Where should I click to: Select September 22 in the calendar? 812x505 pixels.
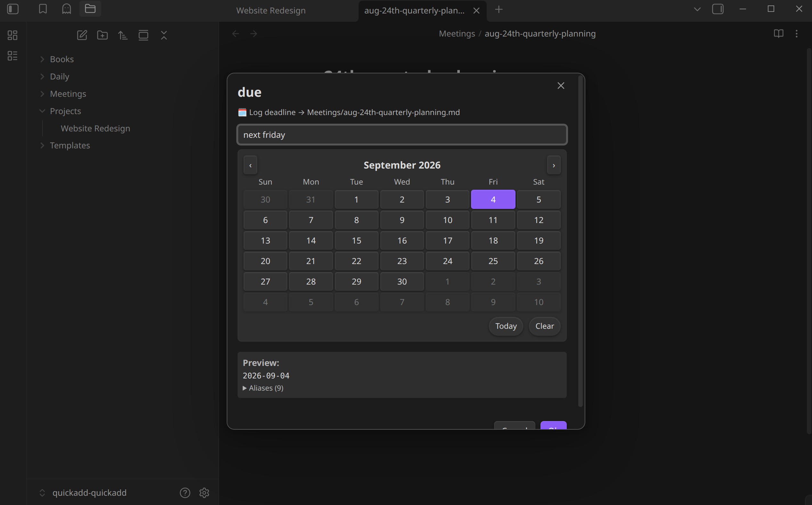coord(356,261)
